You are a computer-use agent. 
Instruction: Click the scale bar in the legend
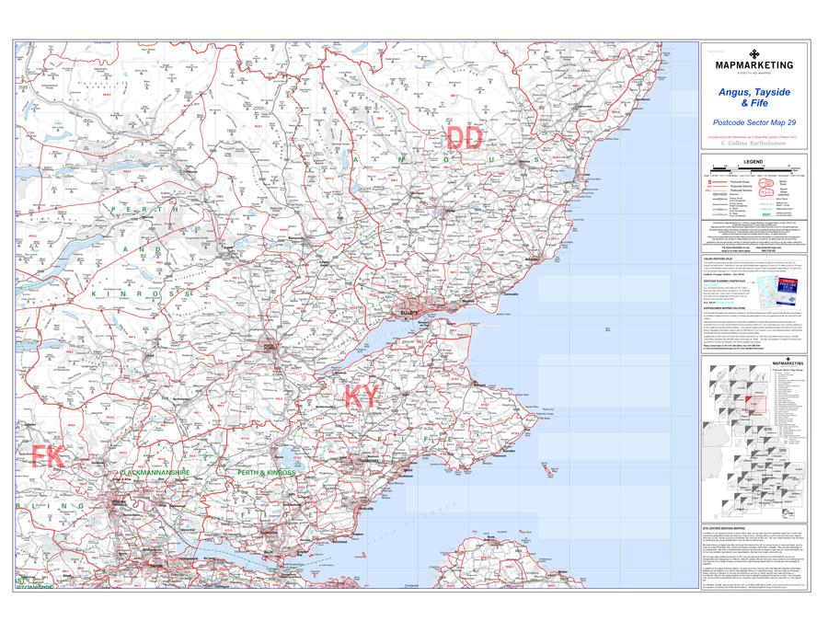753,168
